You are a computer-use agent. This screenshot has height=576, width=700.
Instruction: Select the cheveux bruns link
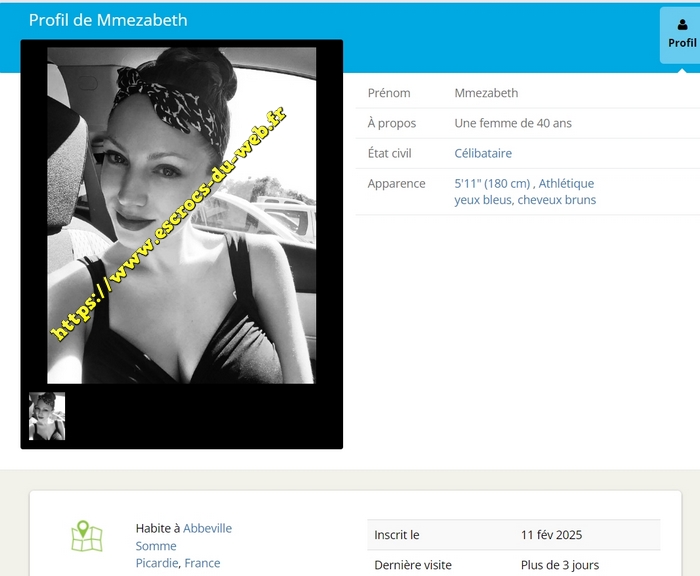557,199
